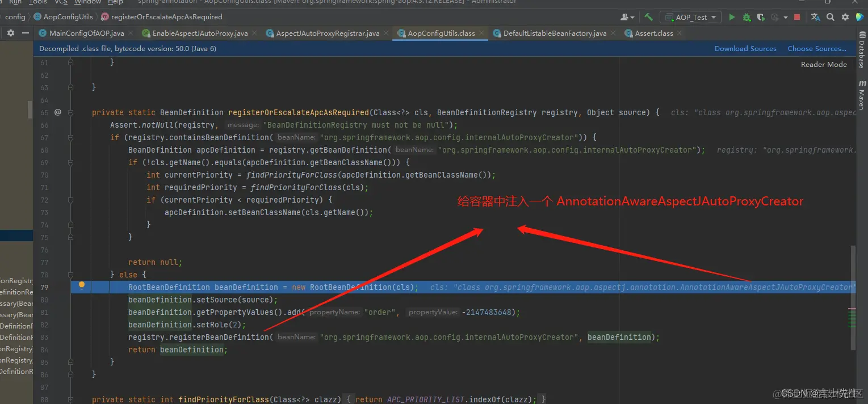
Task: Click the colorful plugin logo icon at toolbar end
Action: pyautogui.click(x=859, y=17)
